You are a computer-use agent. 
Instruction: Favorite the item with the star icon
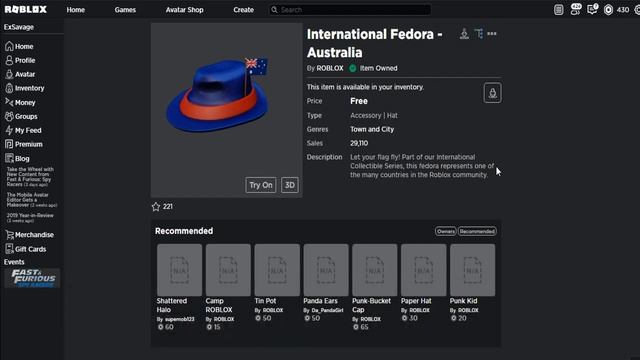pyautogui.click(x=156, y=207)
